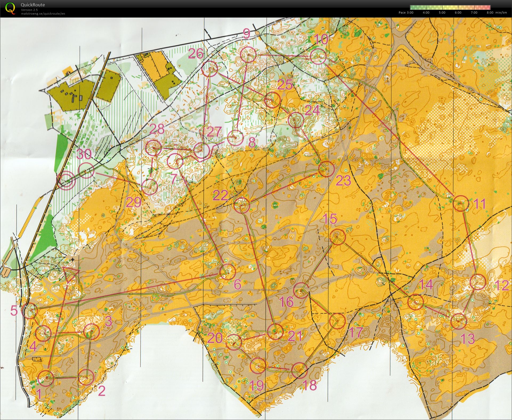The image size is (512, 420).
Task: Click the 7:00 pace legend label
Action: pyautogui.click(x=474, y=13)
